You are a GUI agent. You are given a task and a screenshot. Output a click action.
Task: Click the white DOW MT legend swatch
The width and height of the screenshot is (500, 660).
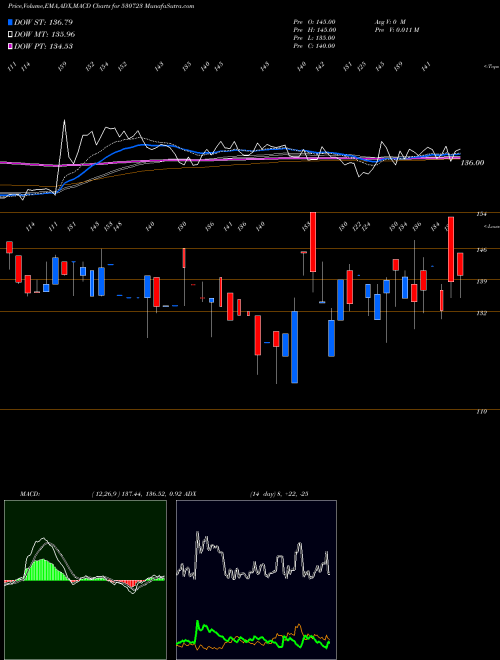pos(10,34)
